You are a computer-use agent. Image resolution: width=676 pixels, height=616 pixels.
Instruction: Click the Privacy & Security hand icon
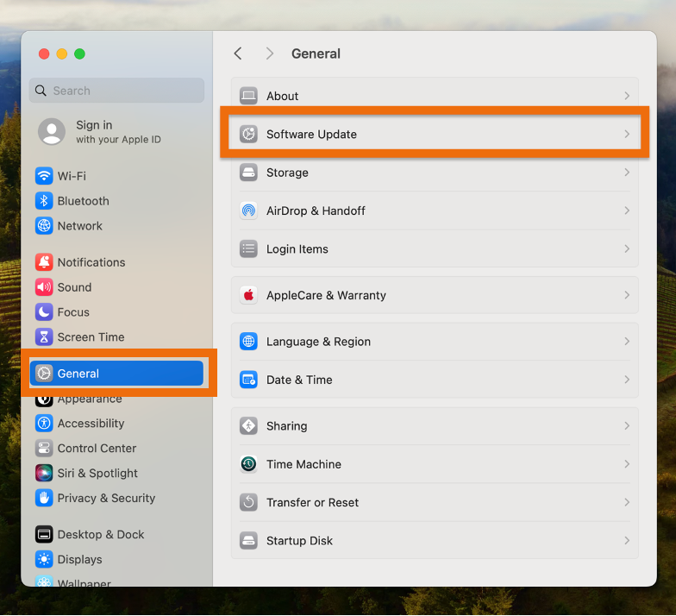44,499
